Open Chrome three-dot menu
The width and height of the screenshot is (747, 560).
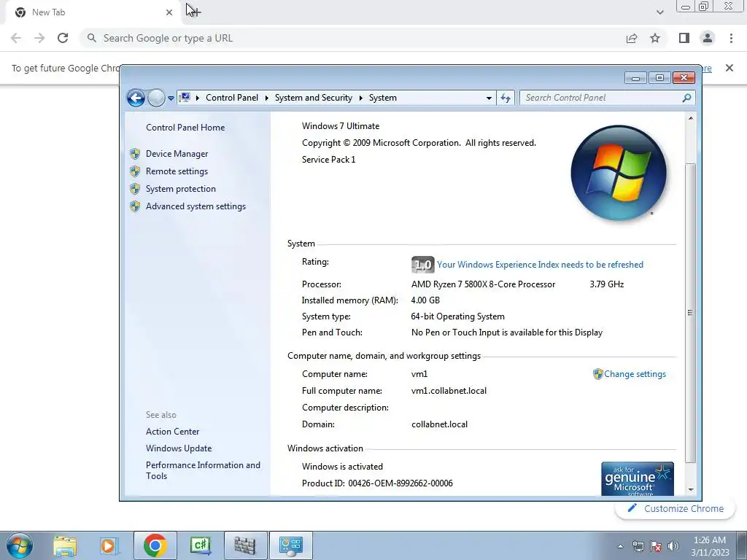731,38
